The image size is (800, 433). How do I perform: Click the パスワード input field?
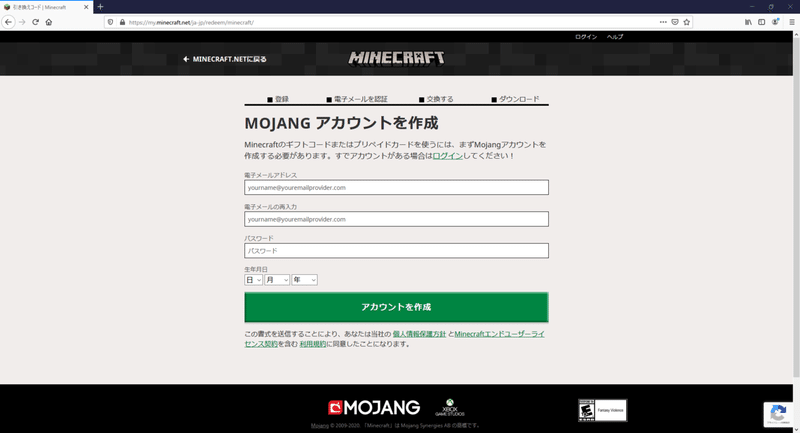pyautogui.click(x=396, y=250)
